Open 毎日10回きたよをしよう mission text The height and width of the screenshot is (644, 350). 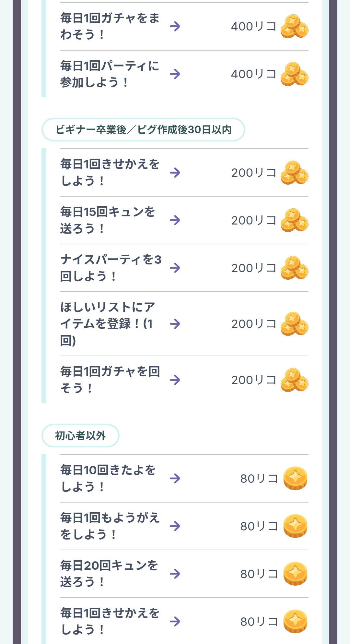pos(108,478)
